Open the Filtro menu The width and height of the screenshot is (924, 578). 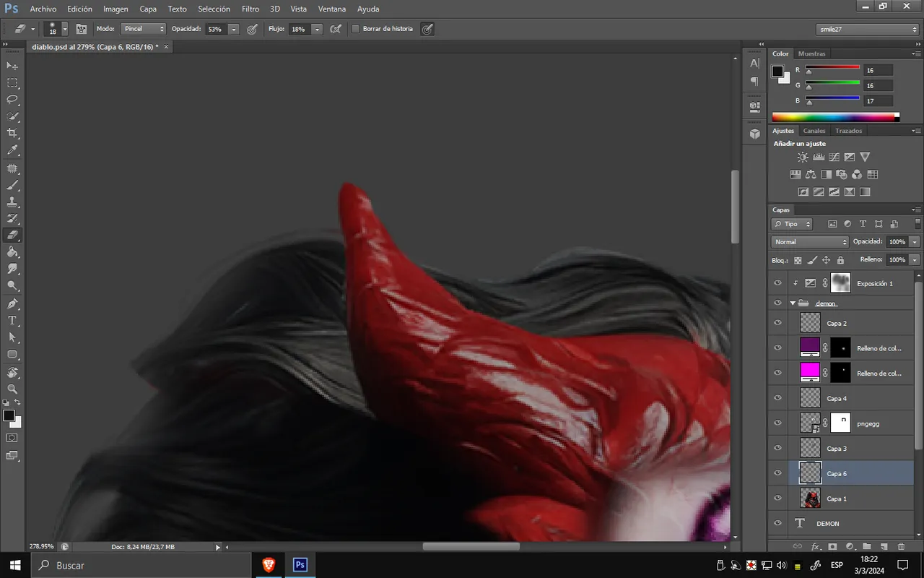(250, 9)
